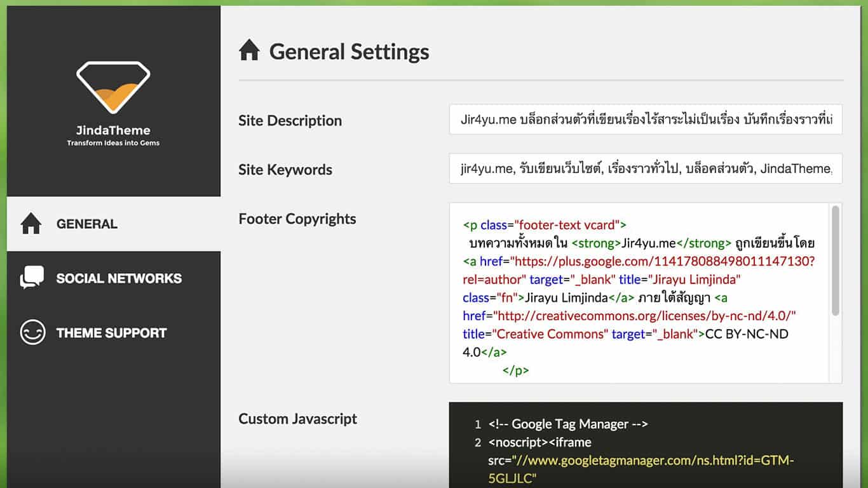Click the 'General Settings' heading text
The image size is (868, 488).
point(349,51)
